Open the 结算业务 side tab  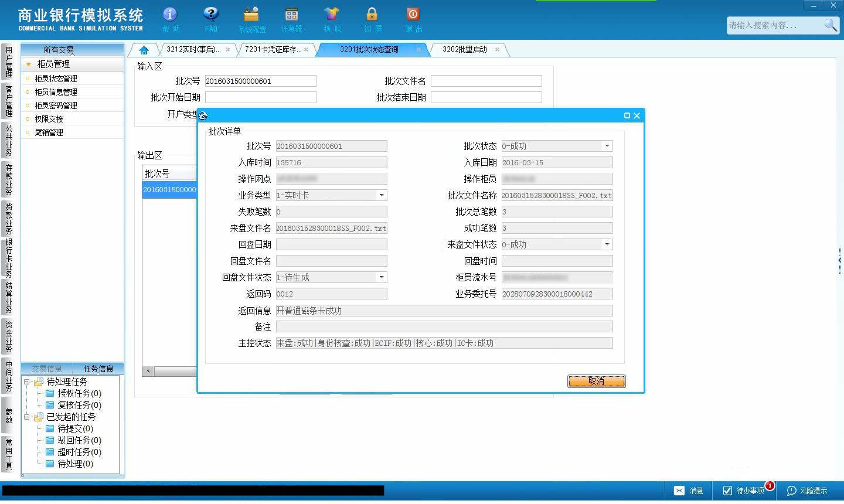tap(9, 297)
